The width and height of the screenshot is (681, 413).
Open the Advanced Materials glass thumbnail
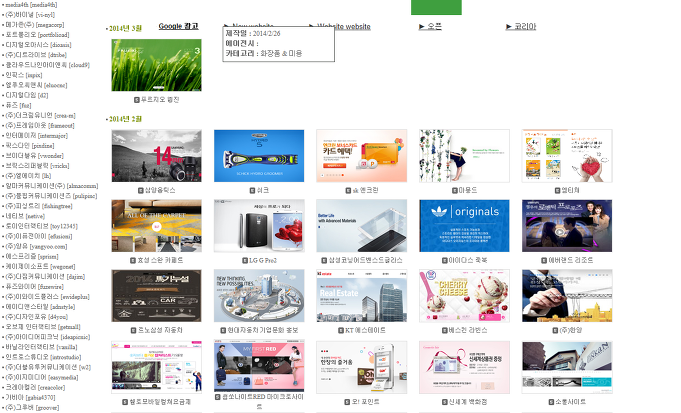coord(362,226)
